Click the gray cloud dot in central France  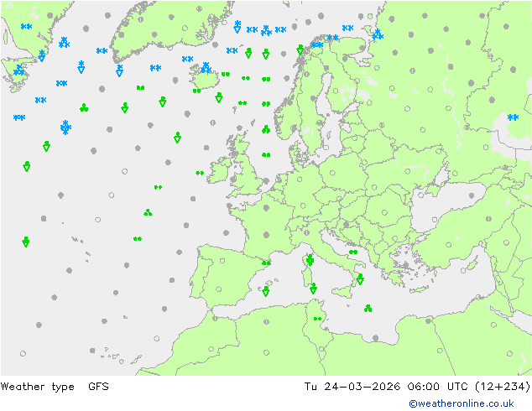(x=266, y=235)
